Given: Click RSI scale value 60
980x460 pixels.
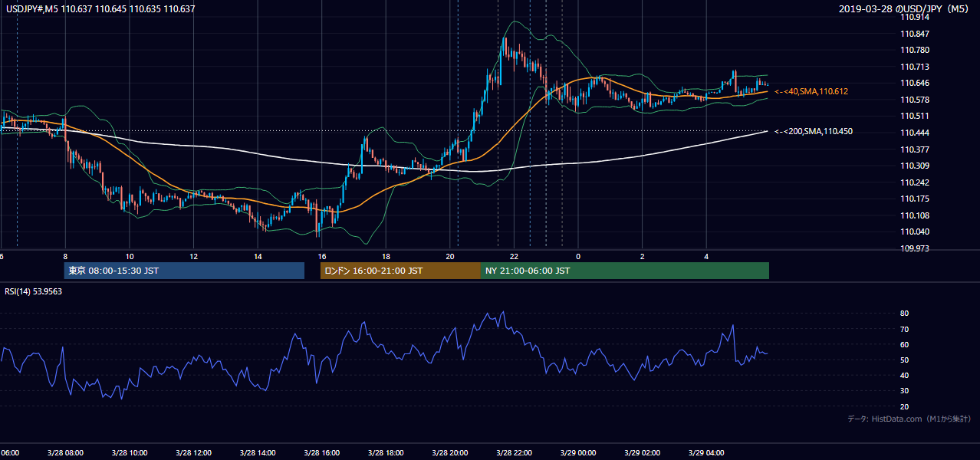Looking at the screenshot, I should tap(905, 344).
